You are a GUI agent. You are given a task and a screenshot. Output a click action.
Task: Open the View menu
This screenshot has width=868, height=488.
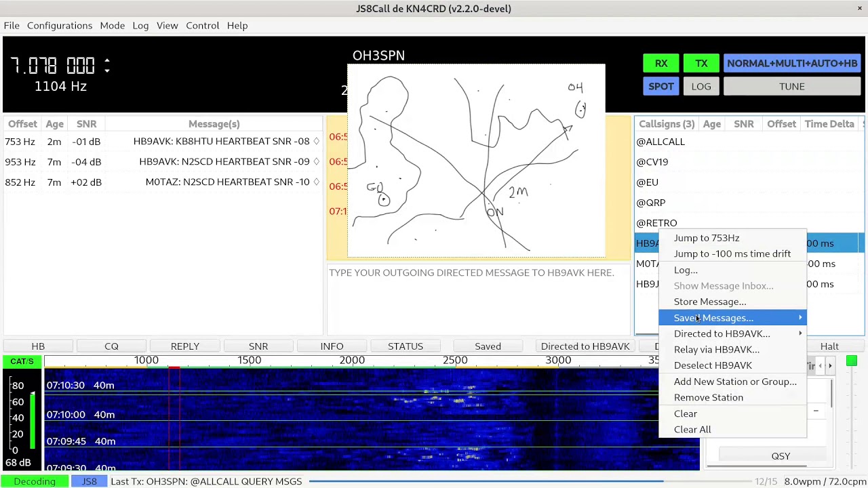point(167,25)
